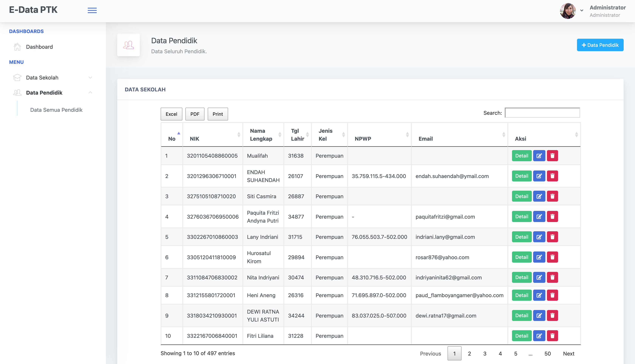Viewport: 635px width, 364px height.
Task: Sort by the NIK column header
Action: pyautogui.click(x=213, y=135)
